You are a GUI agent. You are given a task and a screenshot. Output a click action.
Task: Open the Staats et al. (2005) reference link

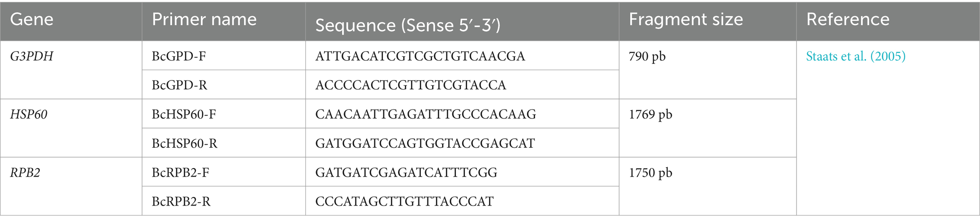tap(855, 56)
